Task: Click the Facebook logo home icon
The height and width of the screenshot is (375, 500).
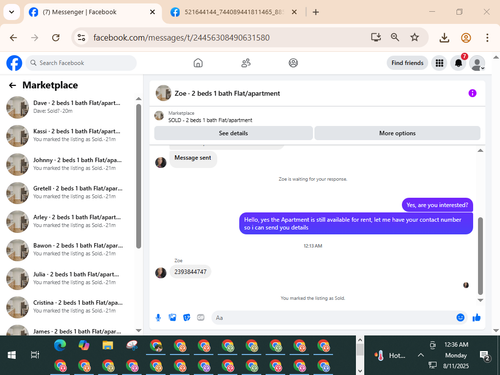Action: [14, 63]
